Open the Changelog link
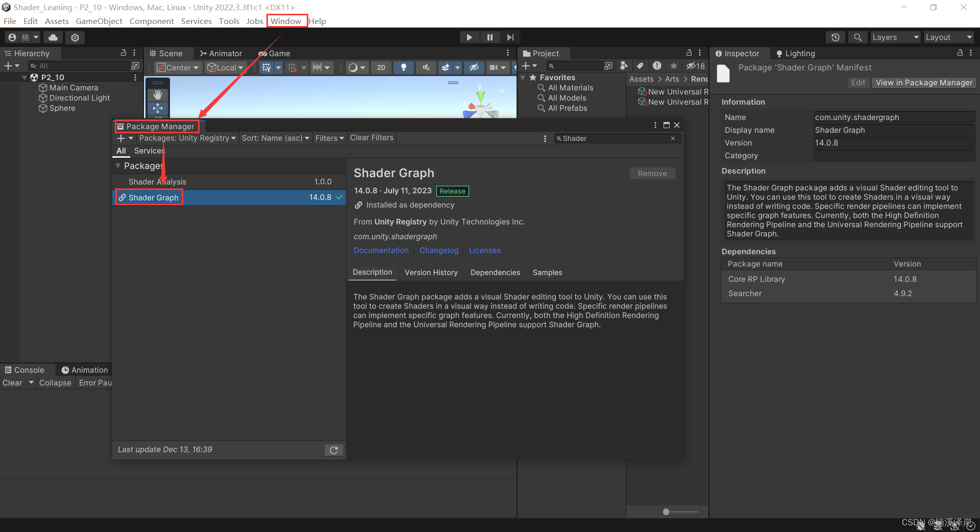 [x=439, y=251]
